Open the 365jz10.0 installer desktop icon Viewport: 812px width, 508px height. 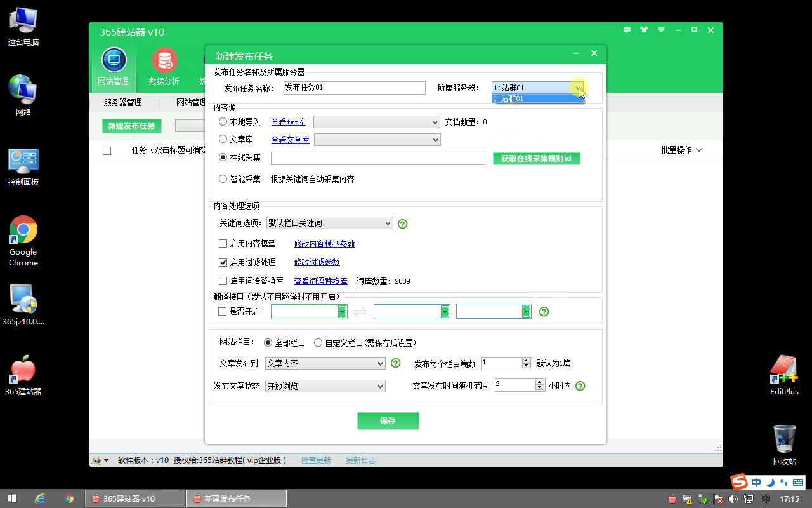23,305
